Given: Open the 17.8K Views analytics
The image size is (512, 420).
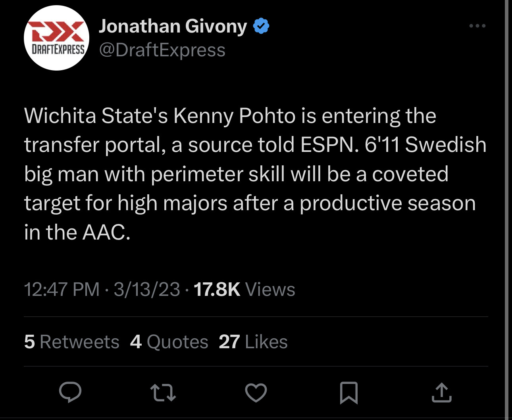Looking at the screenshot, I should [x=244, y=289].
